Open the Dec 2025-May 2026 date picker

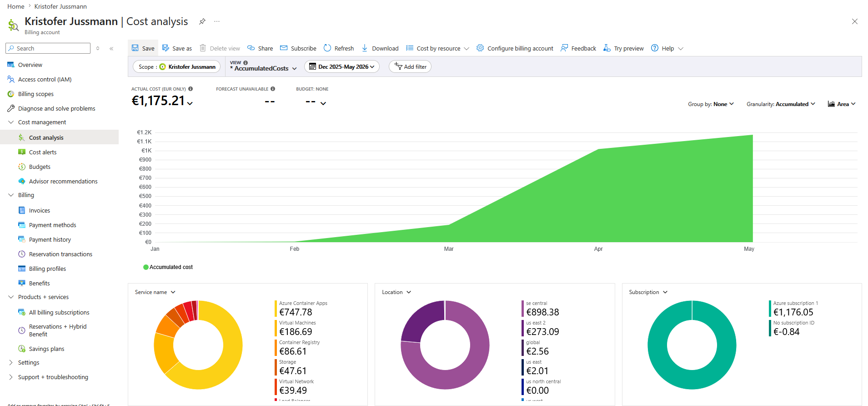coord(342,66)
